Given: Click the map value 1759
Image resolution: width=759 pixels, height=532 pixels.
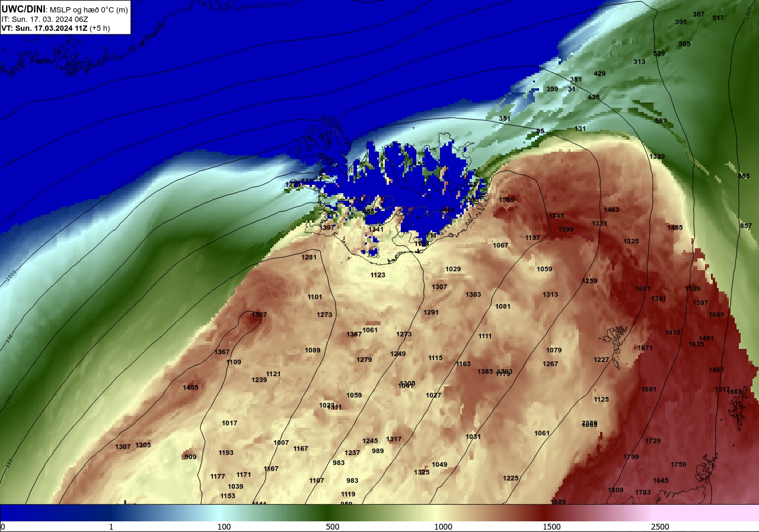Looking at the screenshot, I should [x=678, y=464].
